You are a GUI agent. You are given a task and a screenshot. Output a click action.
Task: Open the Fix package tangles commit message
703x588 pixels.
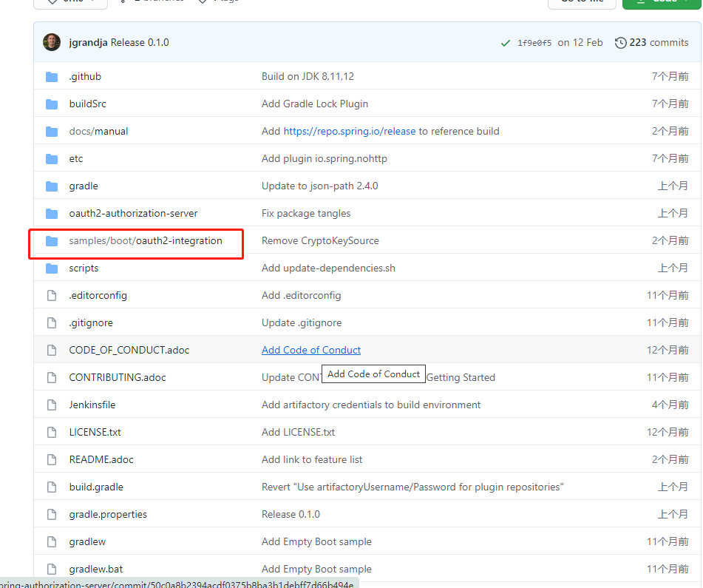[x=306, y=214]
